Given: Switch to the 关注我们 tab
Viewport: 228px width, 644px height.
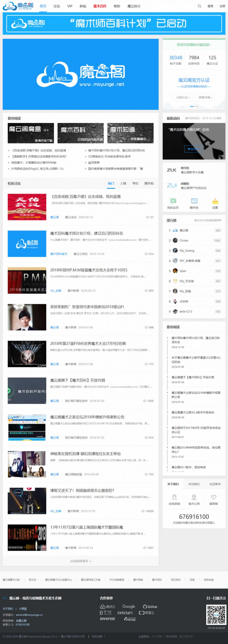Looking at the screenshot, I should [194, 484].
